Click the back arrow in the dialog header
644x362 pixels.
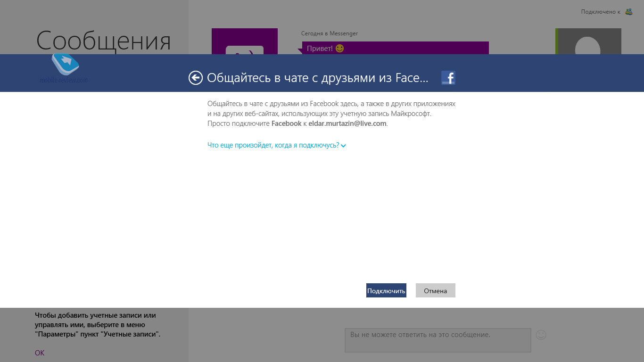tap(196, 78)
